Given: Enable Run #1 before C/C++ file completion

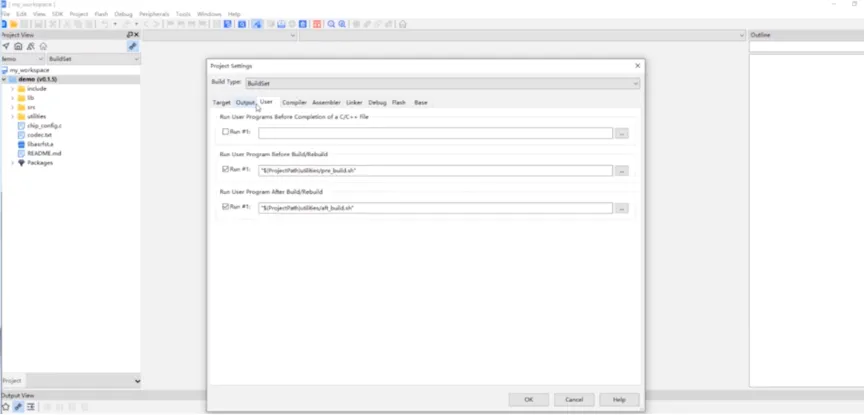Looking at the screenshot, I should [x=225, y=132].
